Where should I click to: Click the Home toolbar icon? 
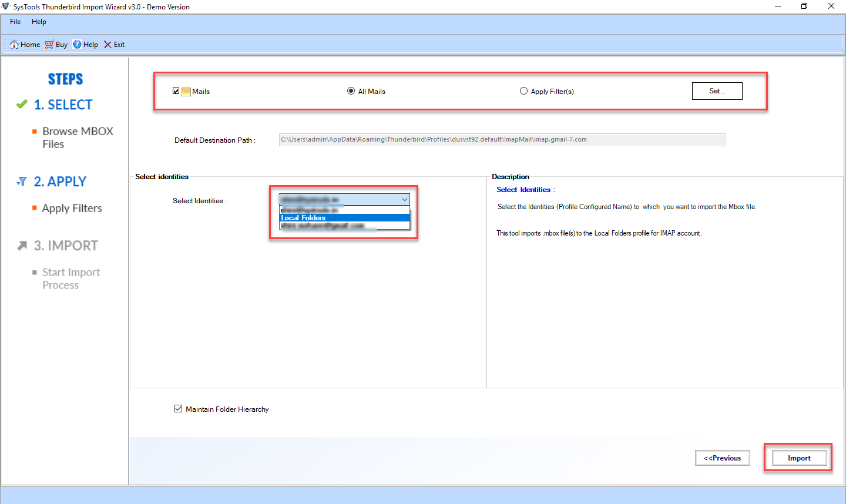(x=14, y=45)
